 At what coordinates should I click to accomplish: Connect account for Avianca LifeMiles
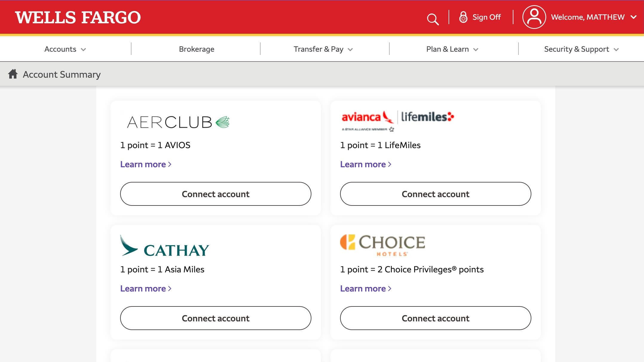point(435,194)
